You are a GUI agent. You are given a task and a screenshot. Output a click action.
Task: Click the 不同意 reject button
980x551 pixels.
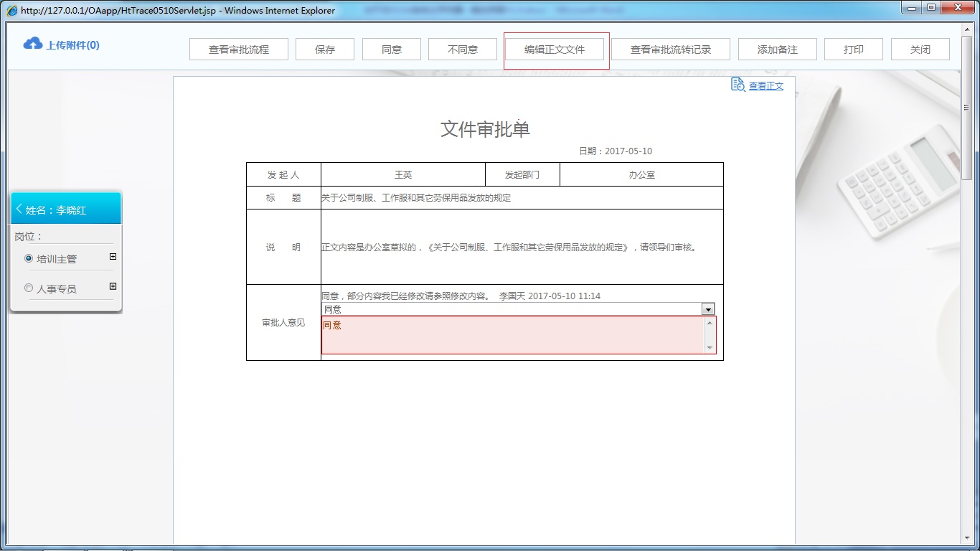462,49
